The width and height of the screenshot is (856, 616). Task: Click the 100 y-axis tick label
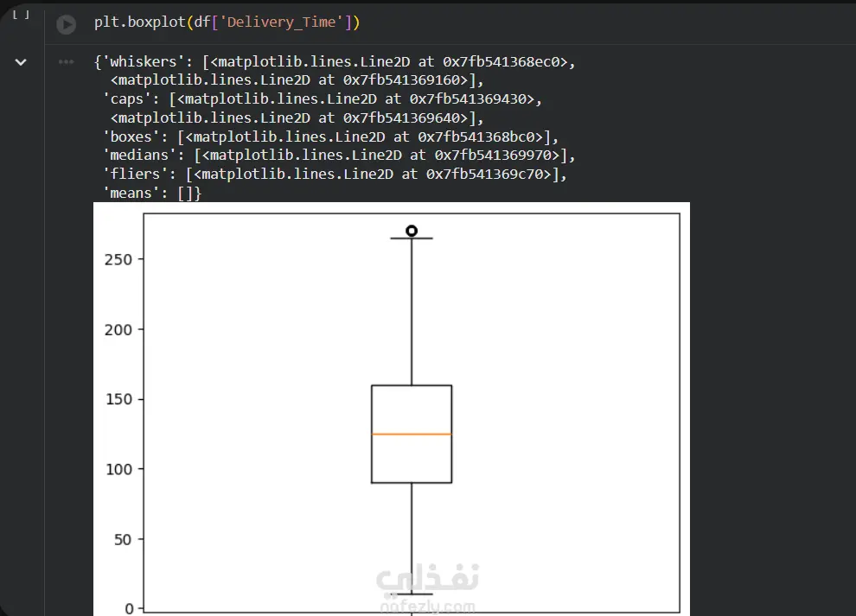(118, 469)
